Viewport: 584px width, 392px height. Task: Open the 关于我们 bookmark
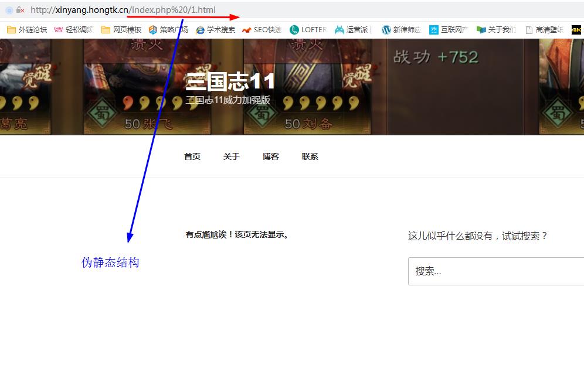pos(496,30)
